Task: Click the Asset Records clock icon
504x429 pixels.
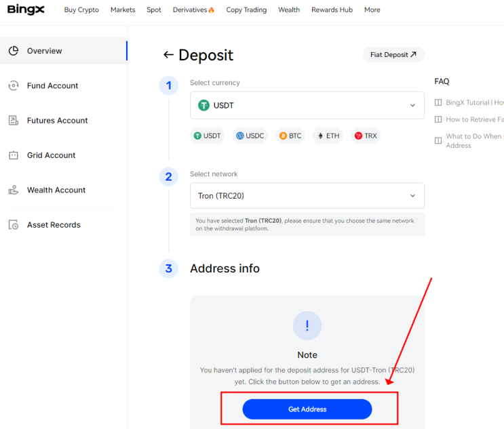Action: coord(14,225)
